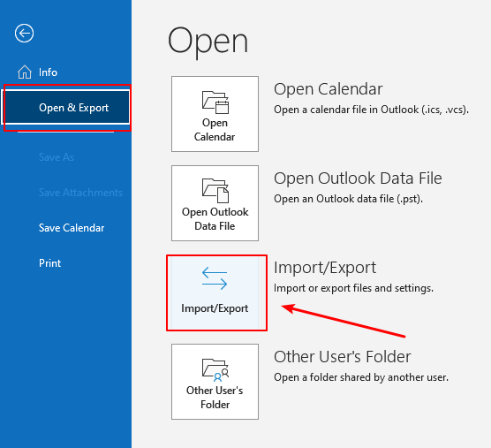Viewport: 491px width, 448px height.
Task: Click the Other User's Folder icon
Action: 215,369
